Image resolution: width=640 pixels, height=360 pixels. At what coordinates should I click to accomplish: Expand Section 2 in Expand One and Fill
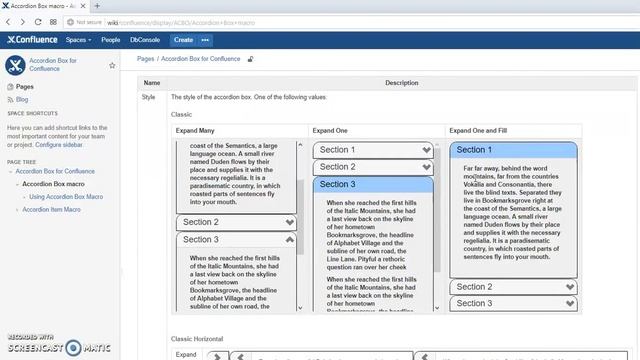point(513,287)
